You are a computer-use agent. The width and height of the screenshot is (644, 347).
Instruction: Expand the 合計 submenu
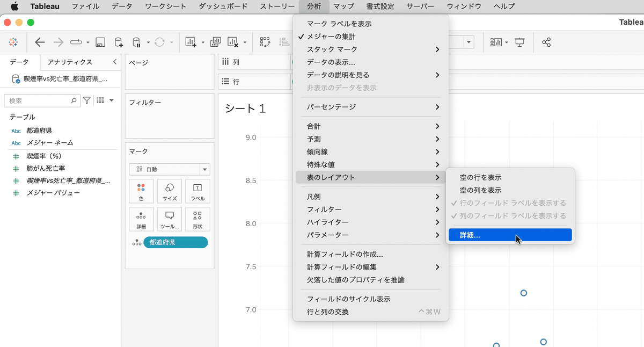coord(371,126)
